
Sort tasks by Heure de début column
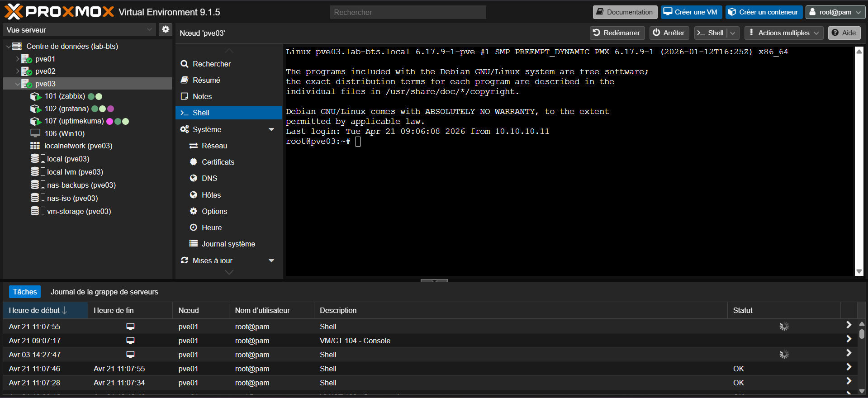45,310
